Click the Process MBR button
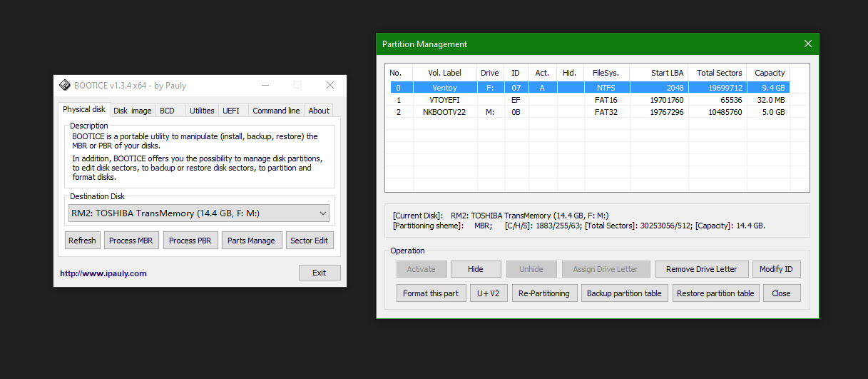The image size is (868, 379). (131, 241)
